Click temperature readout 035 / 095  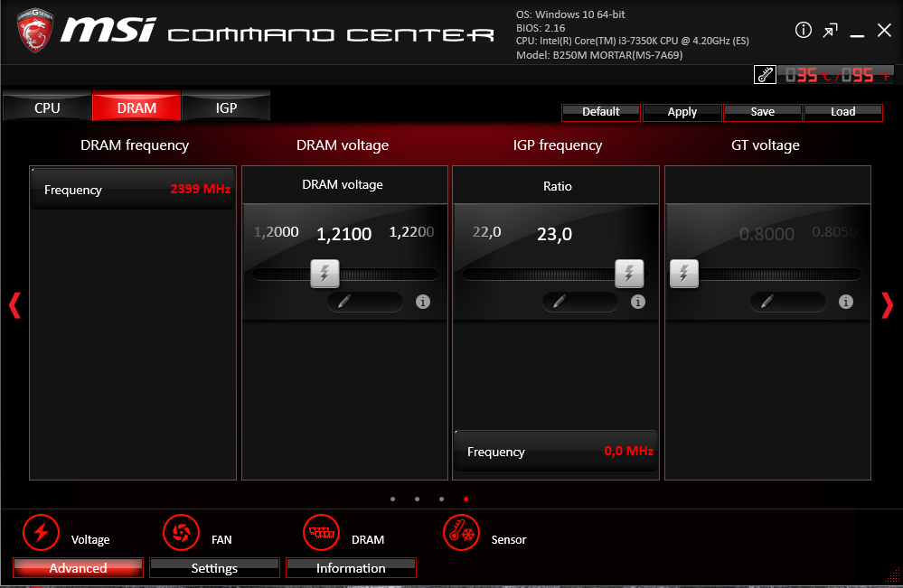pos(837,75)
